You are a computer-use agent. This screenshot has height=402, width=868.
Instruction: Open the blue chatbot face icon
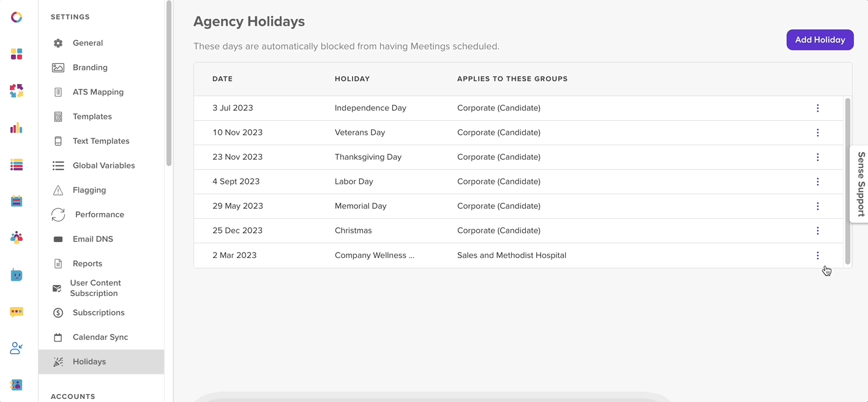tap(17, 275)
